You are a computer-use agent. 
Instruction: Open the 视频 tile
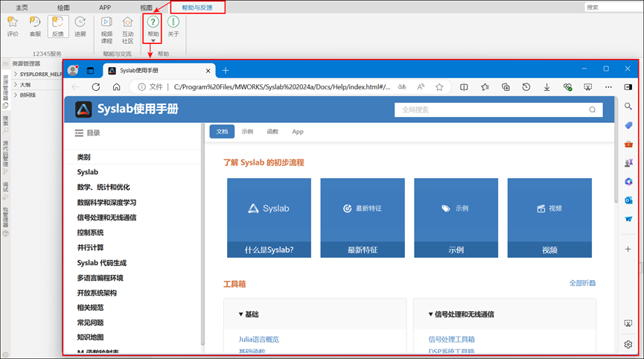click(x=549, y=217)
